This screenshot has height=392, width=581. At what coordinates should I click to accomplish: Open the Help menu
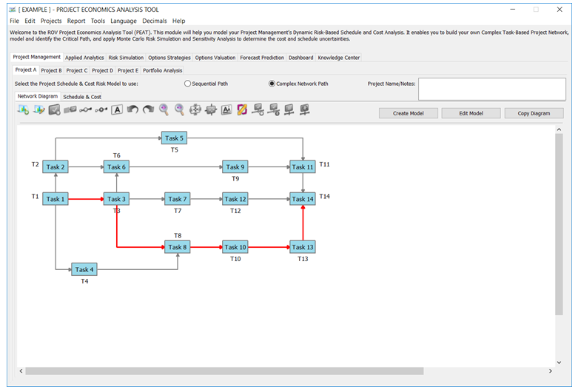178,21
